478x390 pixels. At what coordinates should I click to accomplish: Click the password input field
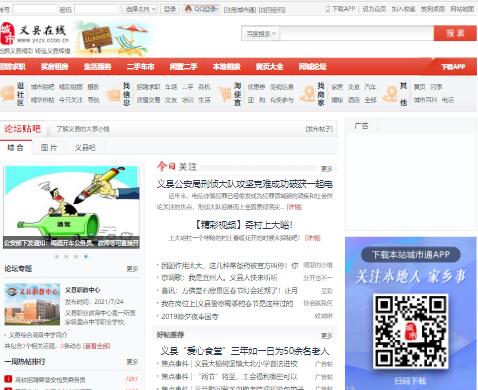[x=97, y=9]
